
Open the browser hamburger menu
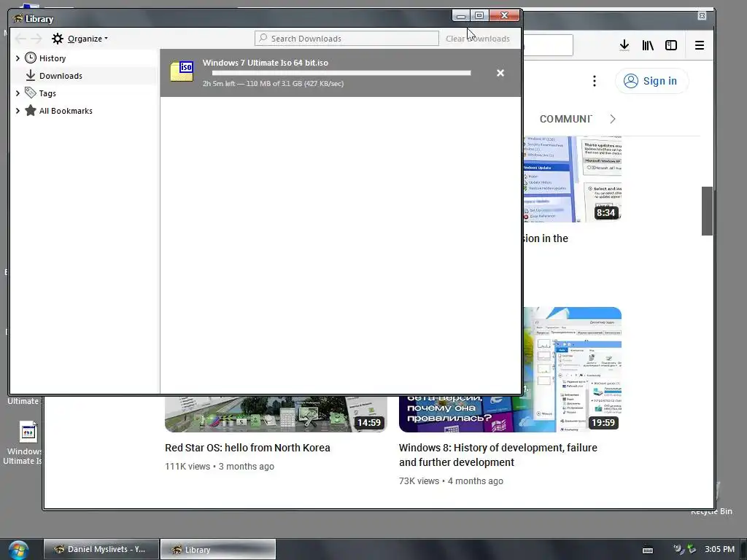(x=700, y=45)
